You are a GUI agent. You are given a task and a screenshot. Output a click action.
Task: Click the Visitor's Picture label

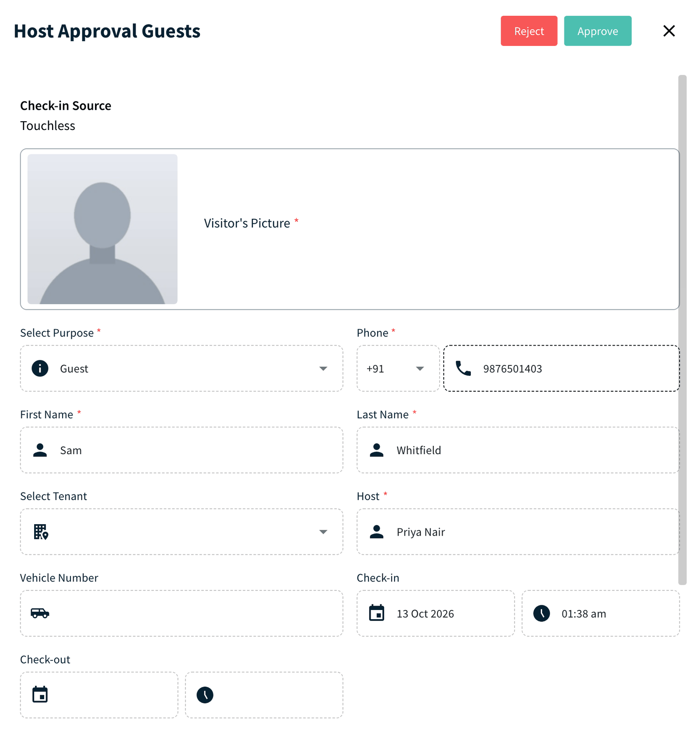(247, 223)
